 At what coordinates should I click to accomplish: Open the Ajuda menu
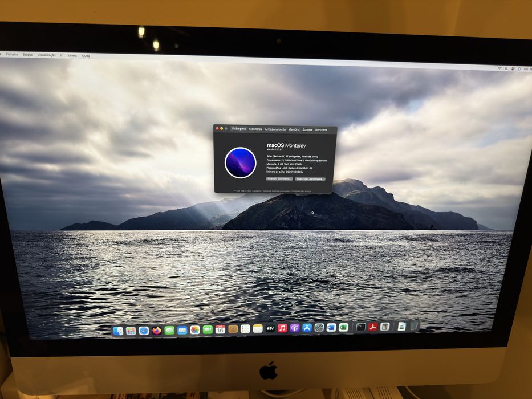[86, 56]
